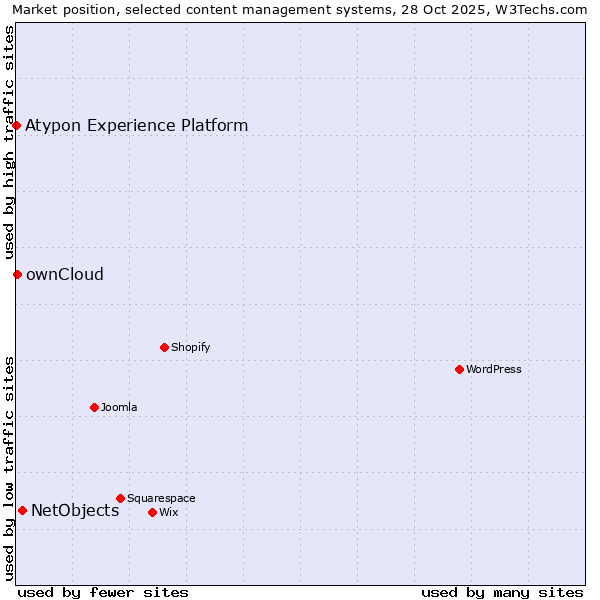The width and height of the screenshot is (600, 600).
Task: Click the Joomla text label
Action: coord(119,407)
